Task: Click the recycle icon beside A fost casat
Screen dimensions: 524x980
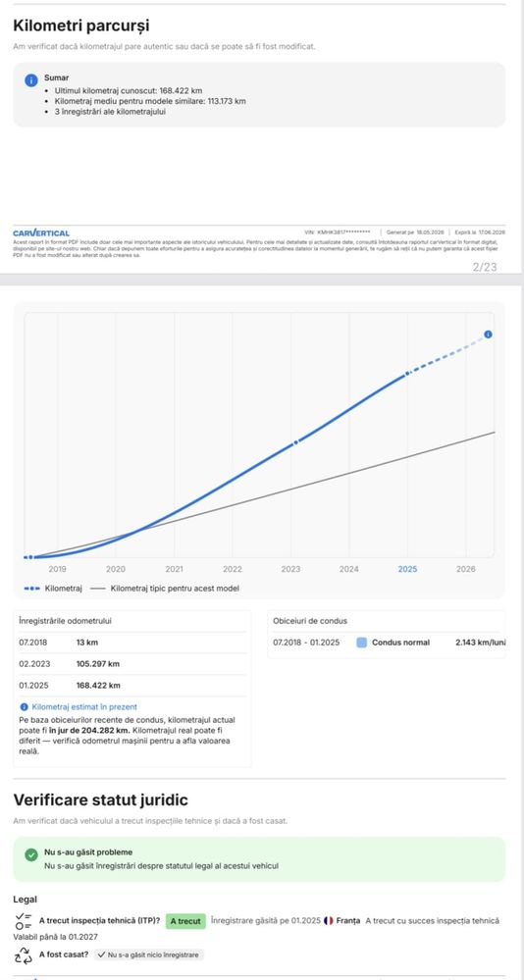Action: click(x=24, y=954)
